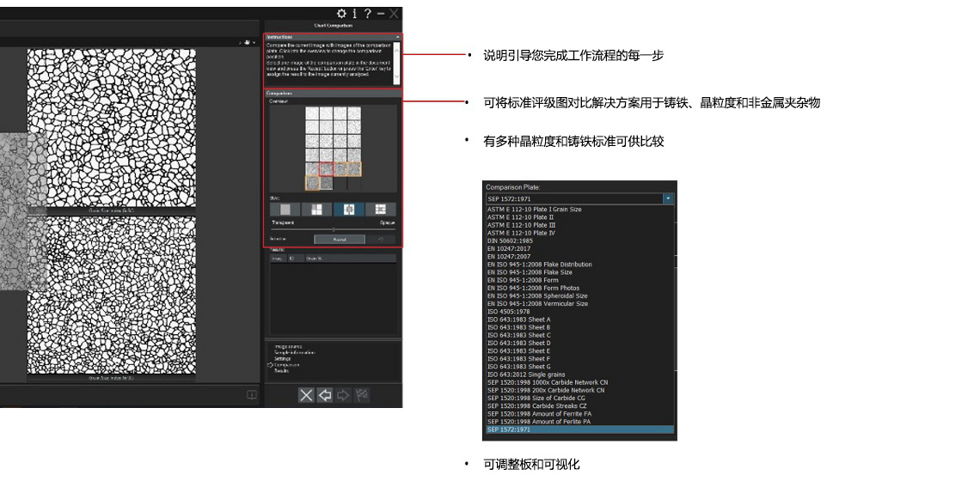
Task: Go forward with the right arrow button
Action: click(x=343, y=395)
